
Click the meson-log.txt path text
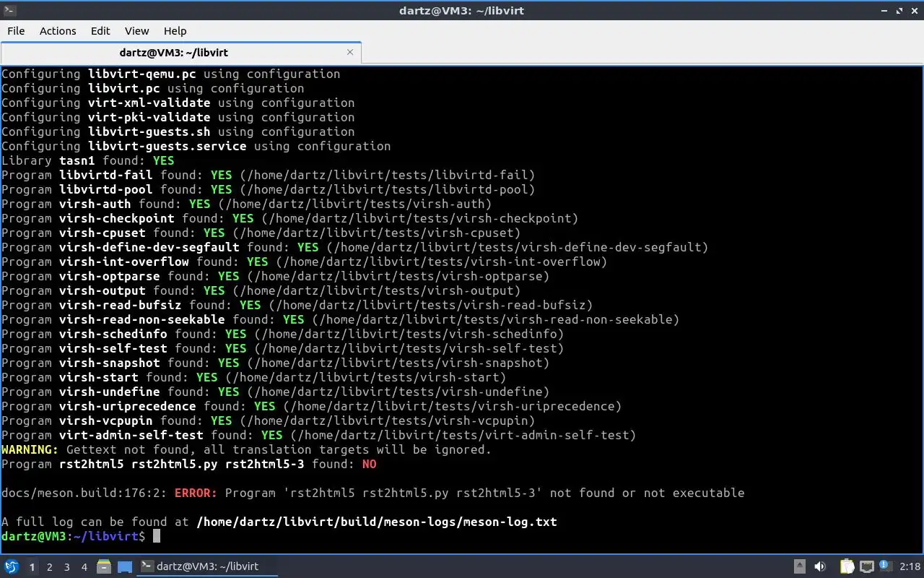(376, 522)
